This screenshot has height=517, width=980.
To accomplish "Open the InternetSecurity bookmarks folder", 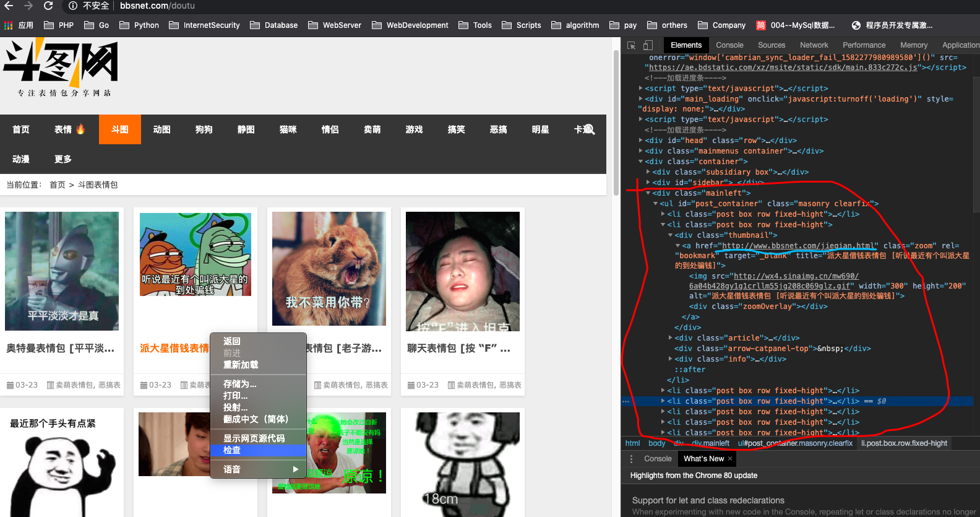I will pyautogui.click(x=204, y=25).
